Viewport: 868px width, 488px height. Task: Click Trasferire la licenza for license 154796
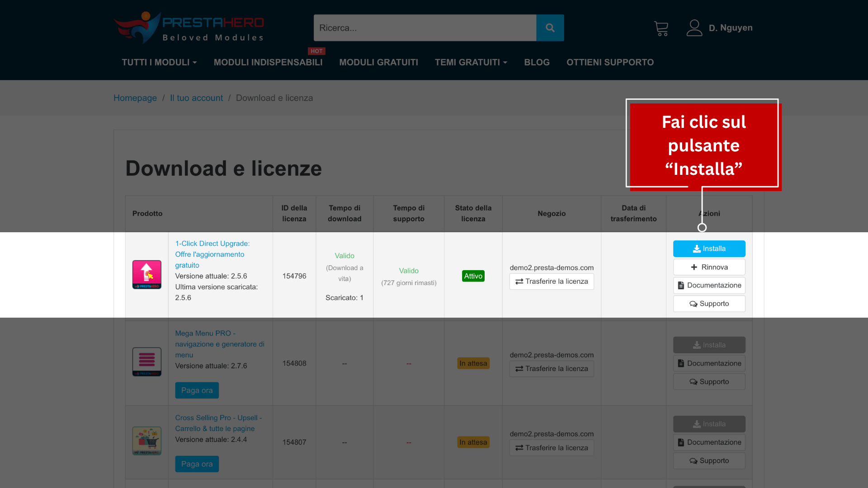552,282
